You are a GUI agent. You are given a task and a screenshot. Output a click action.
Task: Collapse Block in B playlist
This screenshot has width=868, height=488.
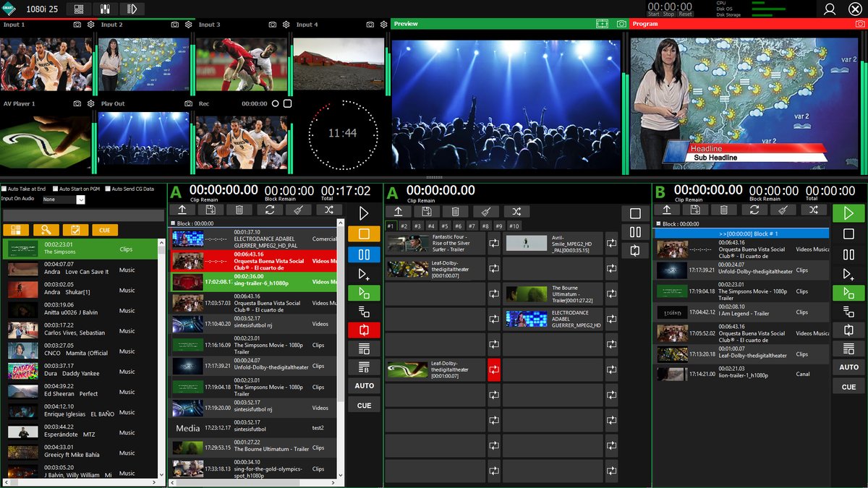658,223
